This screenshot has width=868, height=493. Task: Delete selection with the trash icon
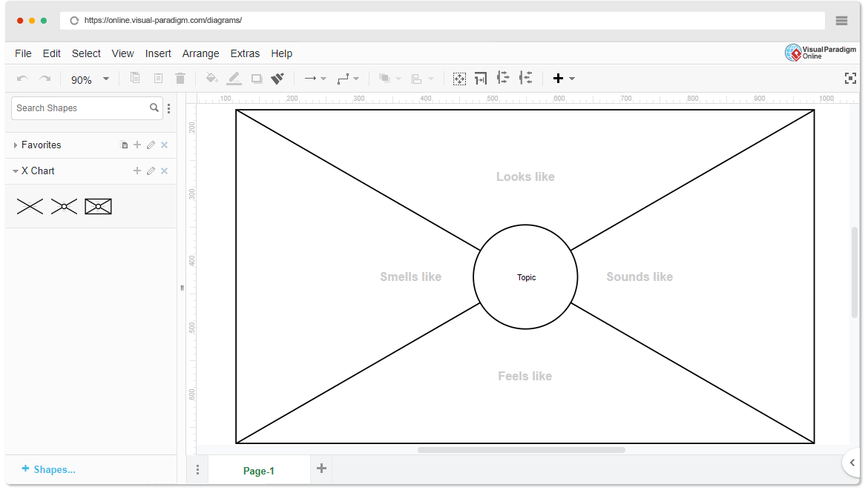tap(180, 78)
